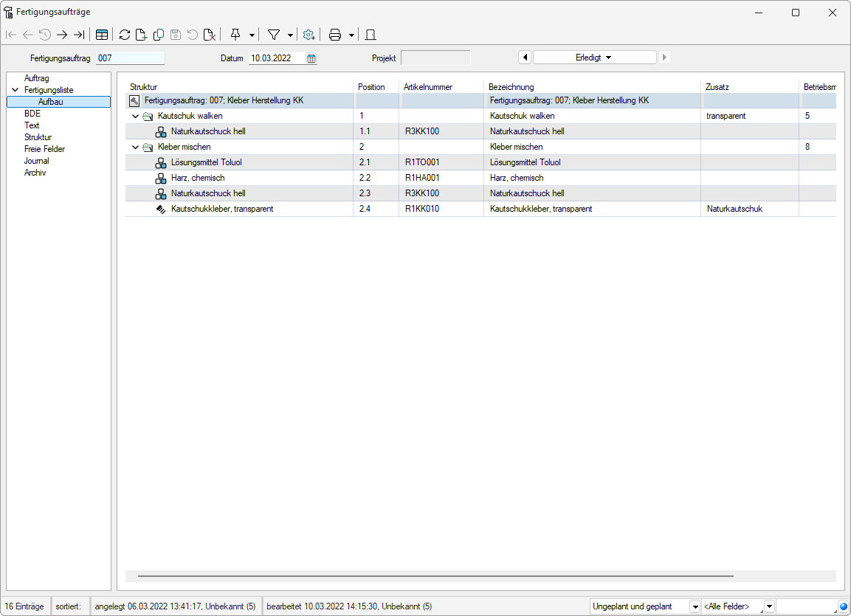This screenshot has width=851, height=616.
Task: Open the 'Ungeplant und geplant' dropdown arrow
Action: [x=695, y=606]
